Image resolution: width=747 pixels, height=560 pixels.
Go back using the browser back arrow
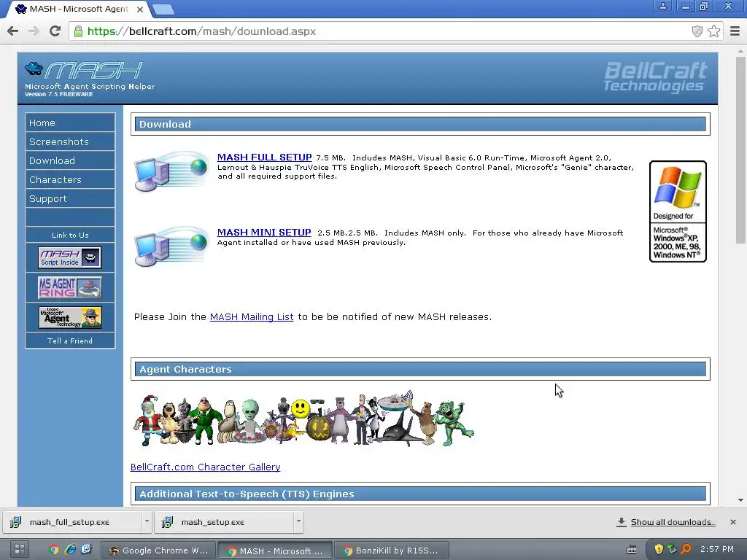(13, 31)
